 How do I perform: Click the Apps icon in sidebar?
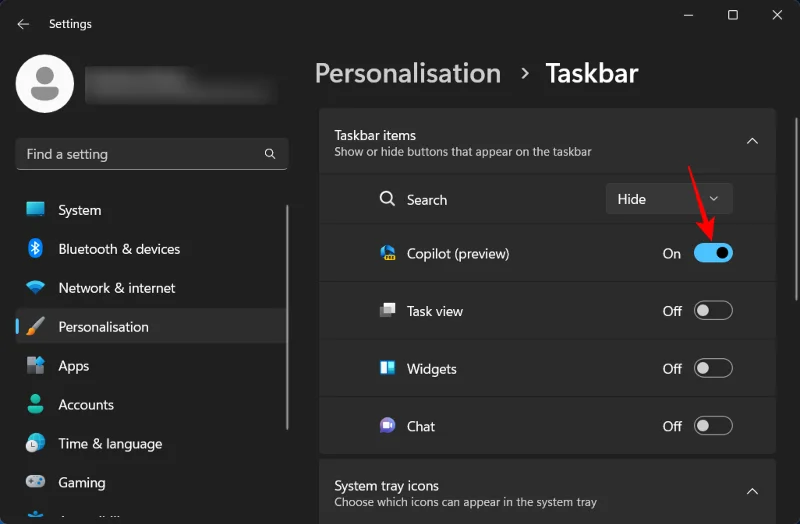click(x=35, y=365)
